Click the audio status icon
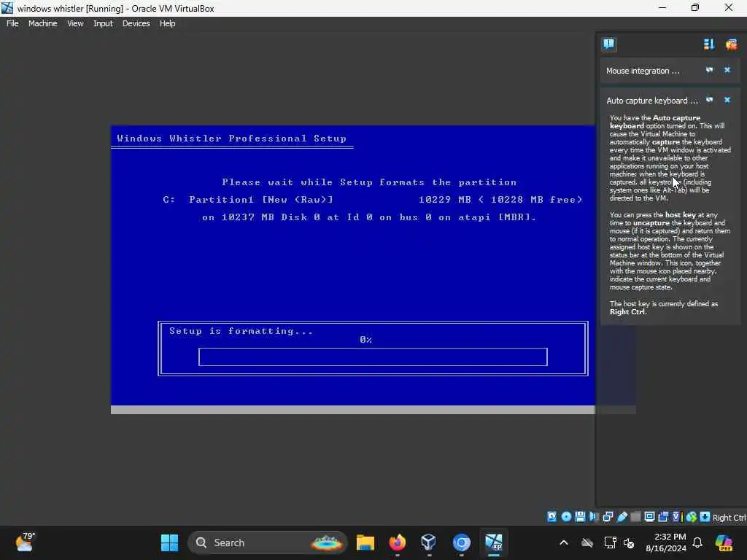The image size is (747, 560). pyautogui.click(x=594, y=517)
